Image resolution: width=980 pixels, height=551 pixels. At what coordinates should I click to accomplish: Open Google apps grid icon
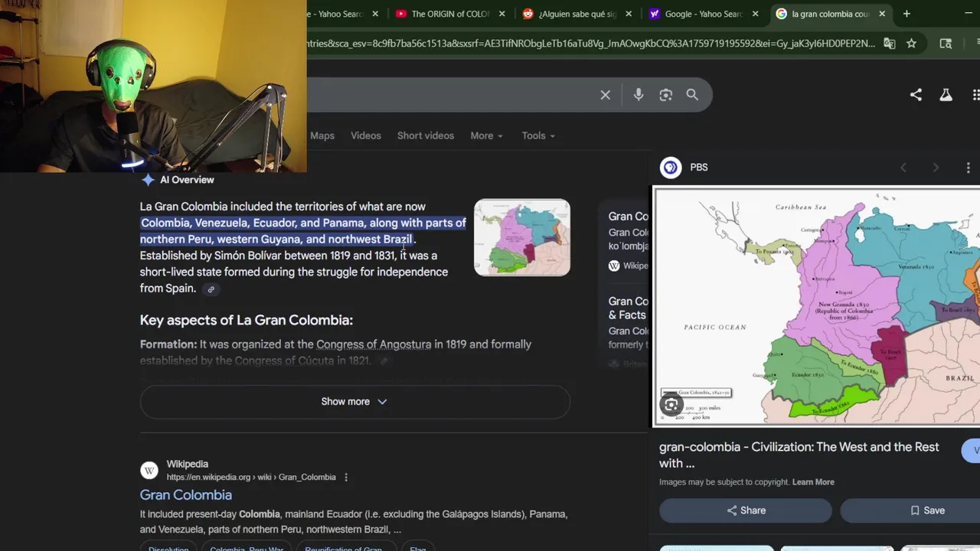coord(975,95)
